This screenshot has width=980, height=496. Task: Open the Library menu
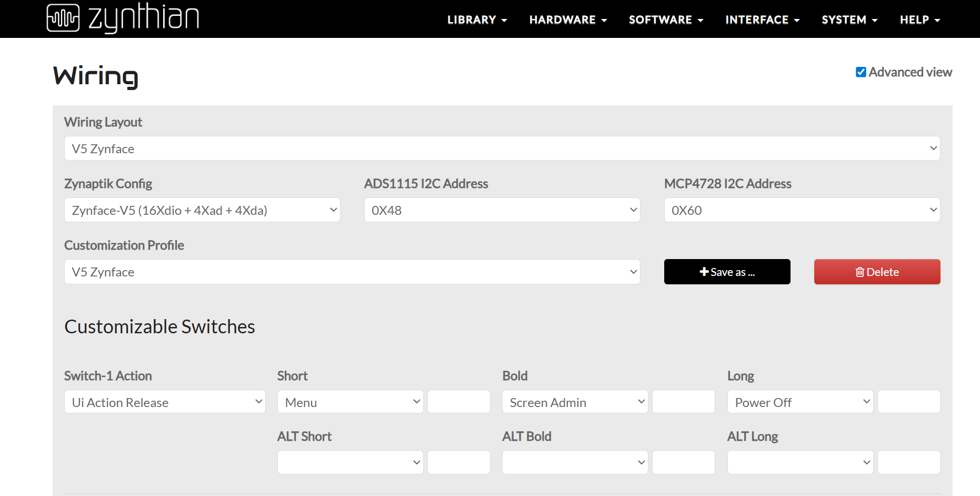click(x=477, y=20)
